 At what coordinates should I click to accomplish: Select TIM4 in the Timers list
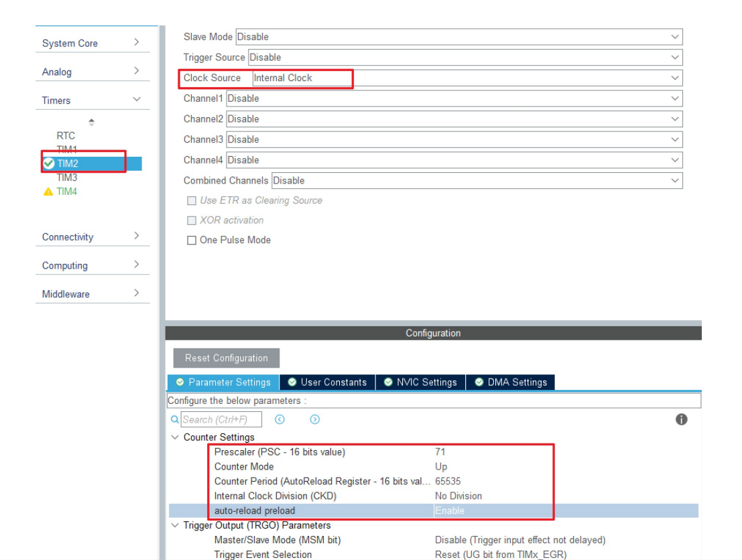click(x=67, y=192)
